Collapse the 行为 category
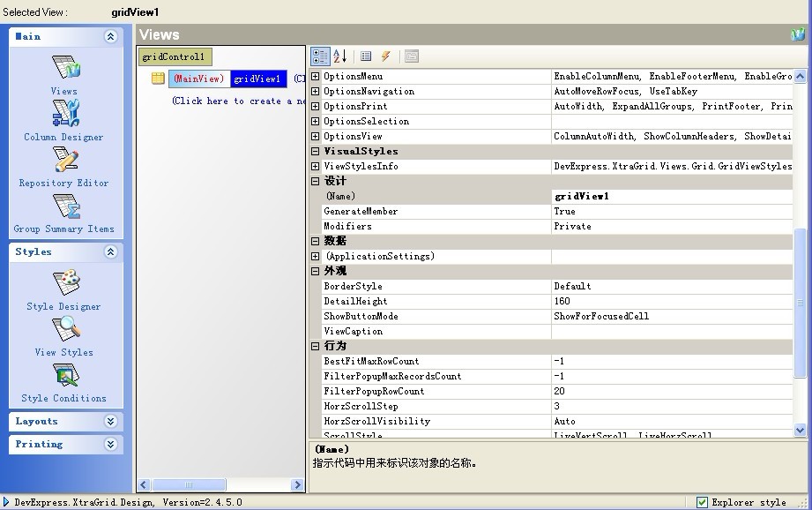This screenshot has width=812, height=510. tap(315, 346)
